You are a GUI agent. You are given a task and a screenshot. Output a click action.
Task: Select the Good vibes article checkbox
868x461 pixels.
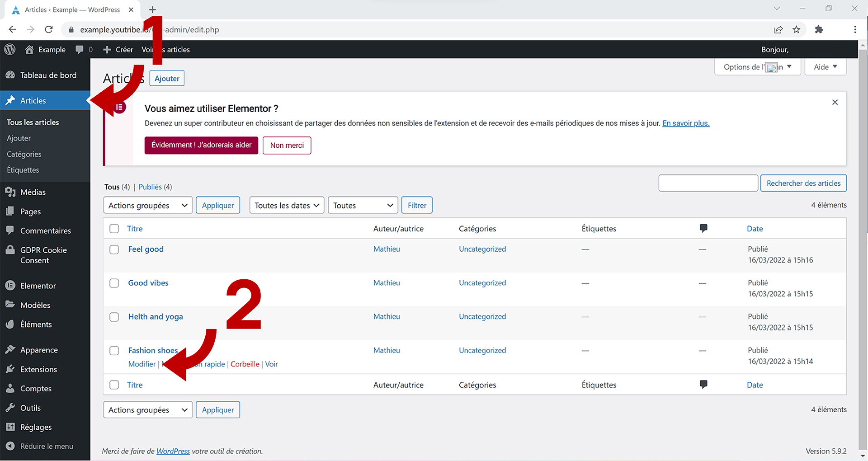[x=114, y=283]
